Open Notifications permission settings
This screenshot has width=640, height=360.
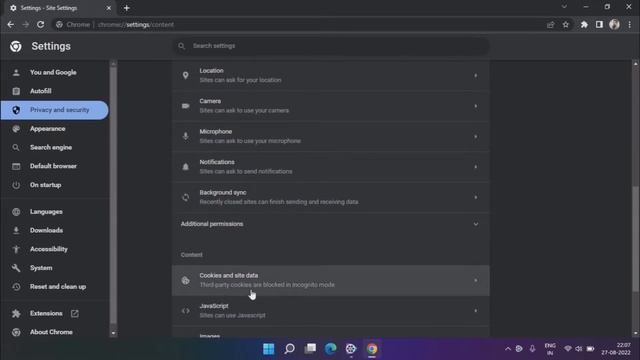[331, 167]
